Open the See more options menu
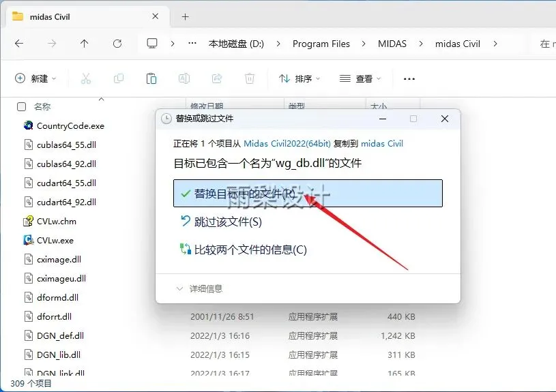Screen dimensions: 556x392 [409, 78]
